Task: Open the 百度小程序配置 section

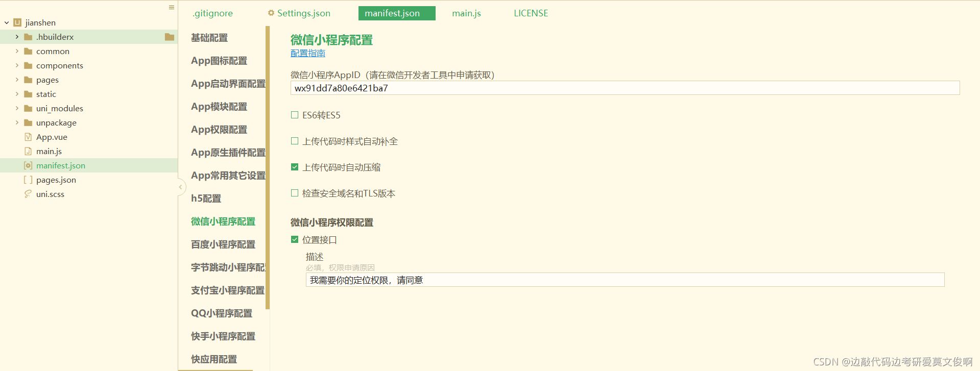Action: pyautogui.click(x=223, y=244)
